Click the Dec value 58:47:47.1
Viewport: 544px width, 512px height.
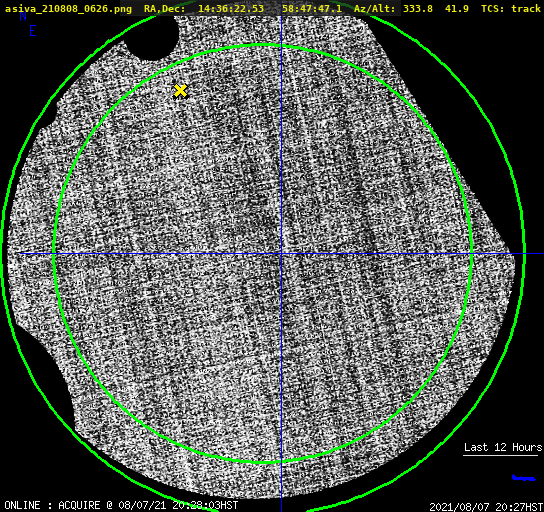(312, 8)
